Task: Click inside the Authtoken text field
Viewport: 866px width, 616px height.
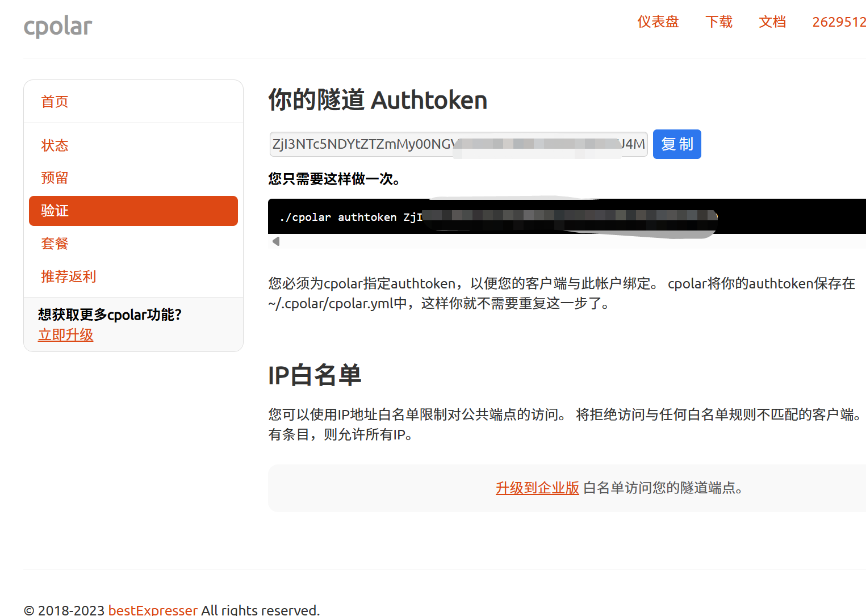Action: tap(398, 144)
